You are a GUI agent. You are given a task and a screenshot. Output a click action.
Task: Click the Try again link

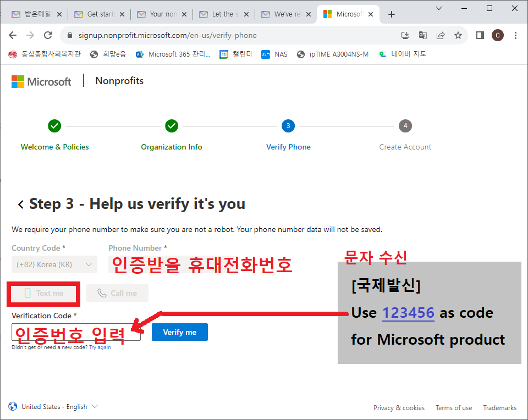click(100, 347)
